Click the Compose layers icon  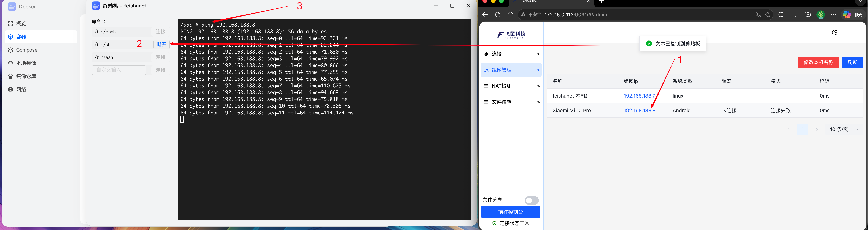[x=10, y=50]
